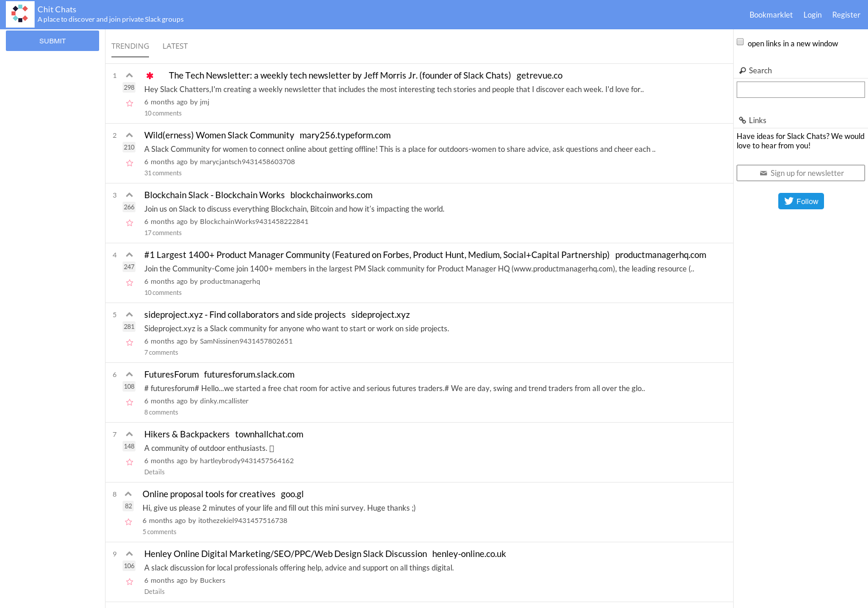This screenshot has height=608, width=868.
Task: Star Online proposal tools for creatives post
Action: click(128, 522)
